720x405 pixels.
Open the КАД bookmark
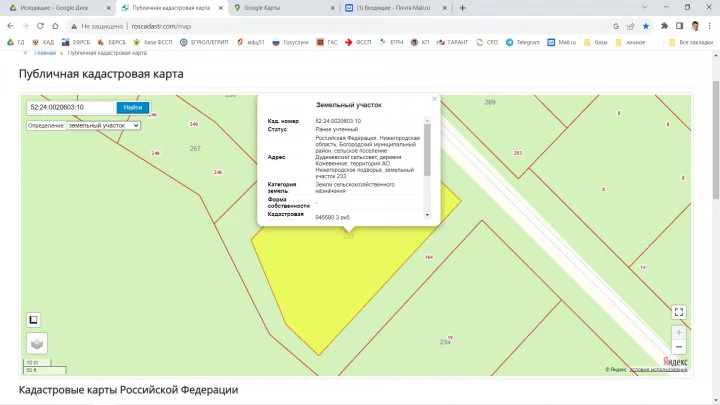tap(43, 42)
